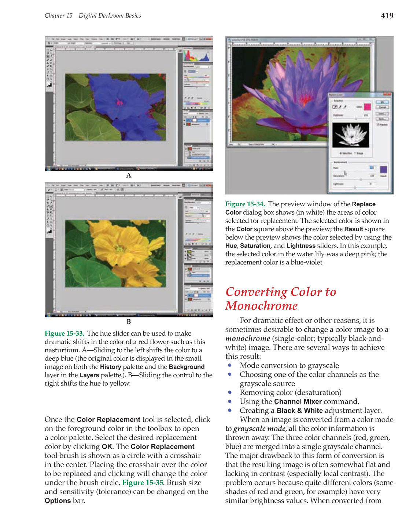Select the Add to Sample eyedropper tool
Viewport: 413px width, 532px height.
(x=340, y=106)
